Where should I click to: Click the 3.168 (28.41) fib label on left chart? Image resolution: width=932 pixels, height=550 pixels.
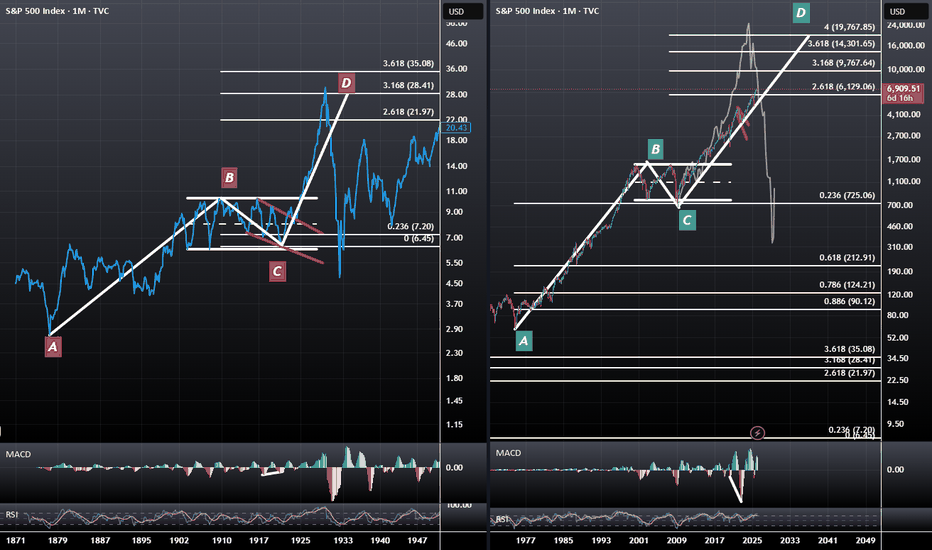[x=408, y=85]
